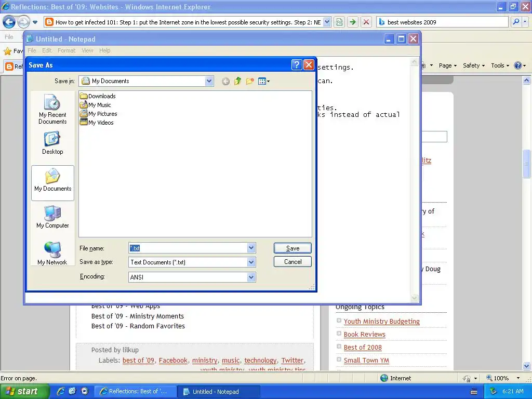Click IE vertical scrollbar thumb
Image resolution: width=532 pixels, height=399 pixels.
point(527,164)
